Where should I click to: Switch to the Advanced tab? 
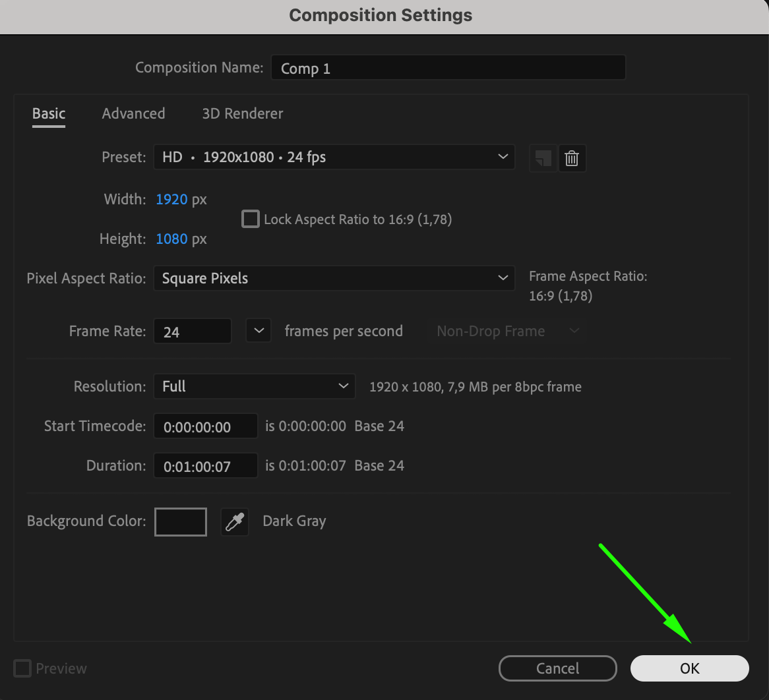[133, 113]
